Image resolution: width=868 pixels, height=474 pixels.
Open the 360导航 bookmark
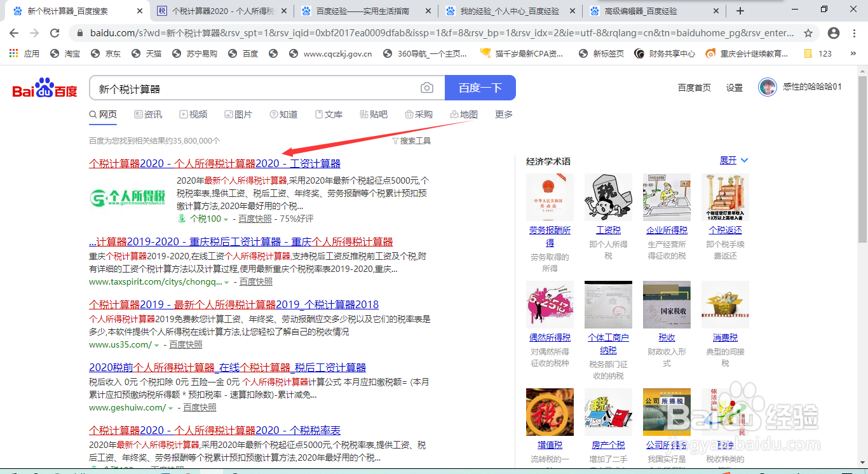tap(425, 54)
